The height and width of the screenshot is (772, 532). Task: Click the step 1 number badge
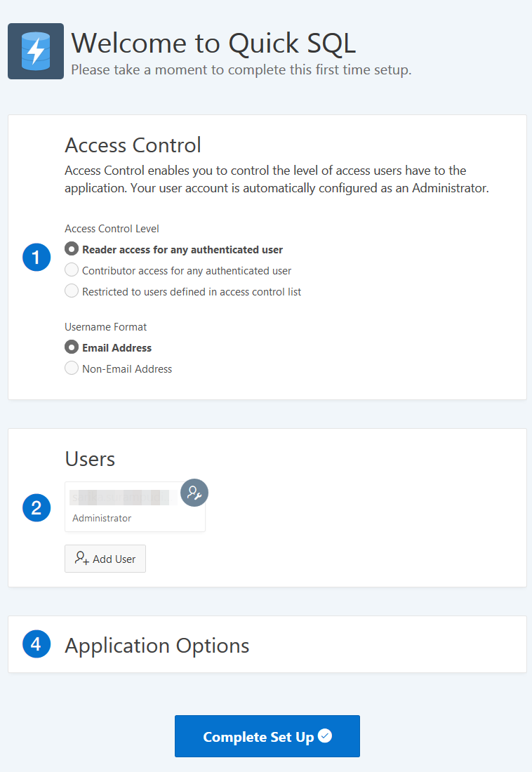(36, 258)
